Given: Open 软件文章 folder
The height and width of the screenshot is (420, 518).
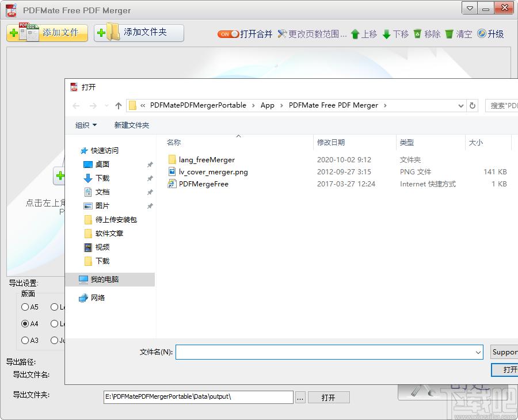Looking at the screenshot, I should [104, 234].
